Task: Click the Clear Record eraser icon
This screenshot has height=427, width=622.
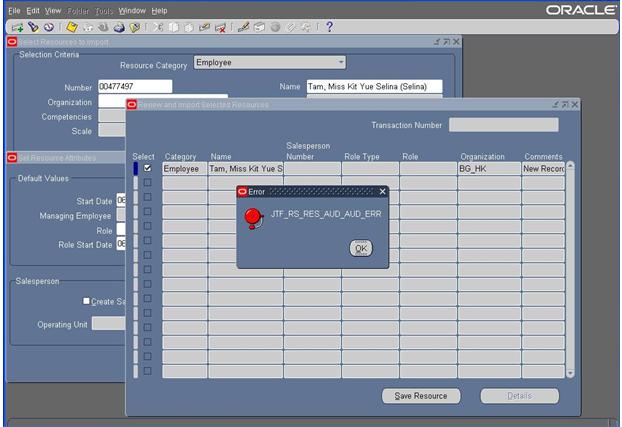Action: (x=204, y=27)
